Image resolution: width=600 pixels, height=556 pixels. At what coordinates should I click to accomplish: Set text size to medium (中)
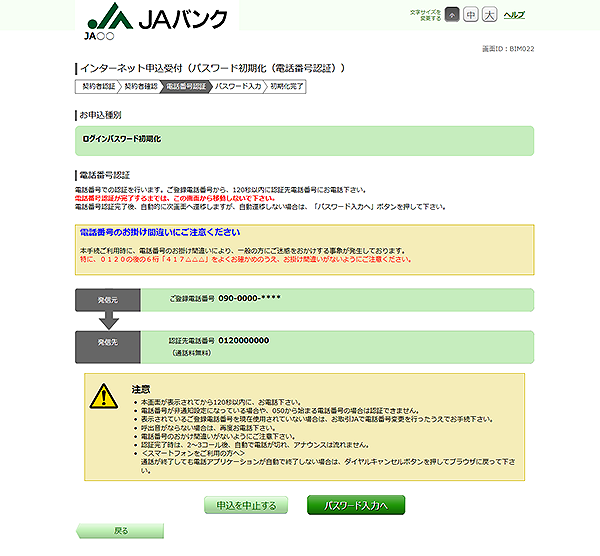[x=471, y=15]
